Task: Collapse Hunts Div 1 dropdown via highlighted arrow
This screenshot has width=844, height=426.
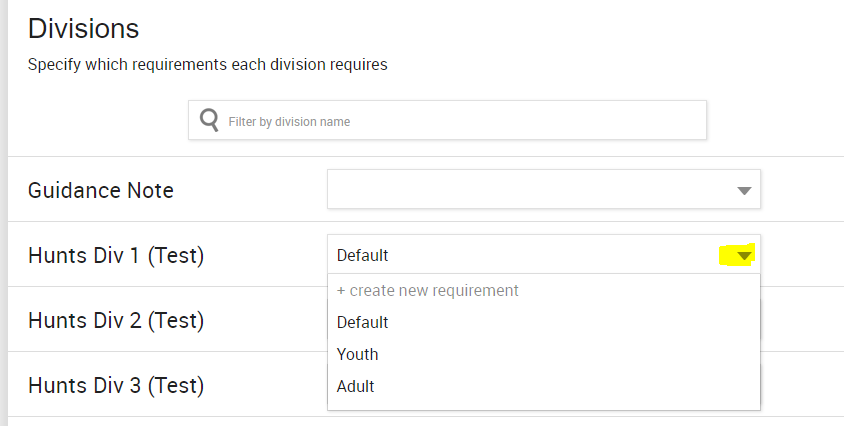Action: point(743,256)
